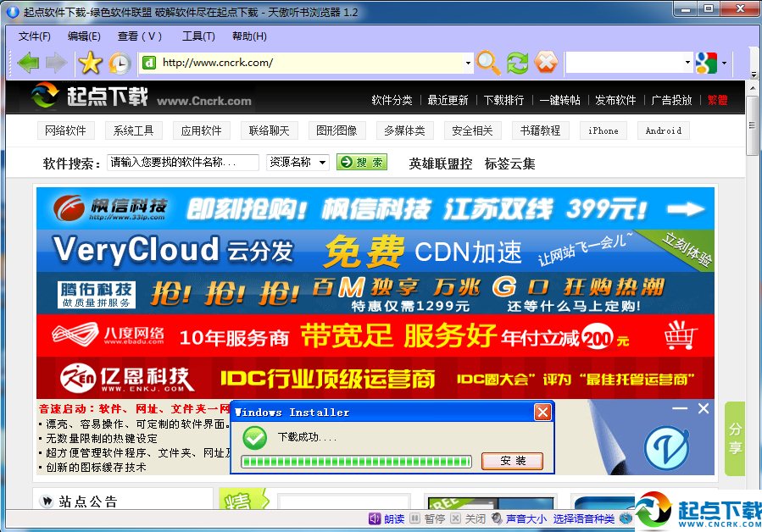
Task: Go back with the green left arrow
Action: 28,63
